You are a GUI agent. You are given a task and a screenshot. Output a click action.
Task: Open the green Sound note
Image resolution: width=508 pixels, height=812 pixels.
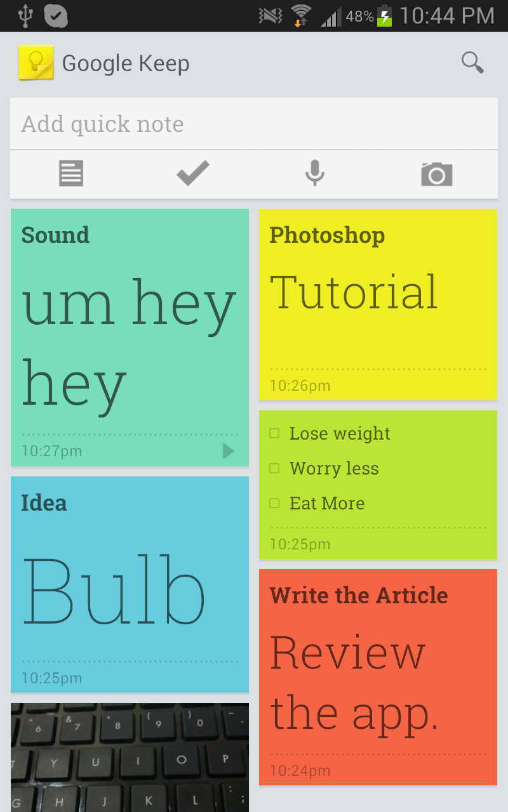point(130,336)
